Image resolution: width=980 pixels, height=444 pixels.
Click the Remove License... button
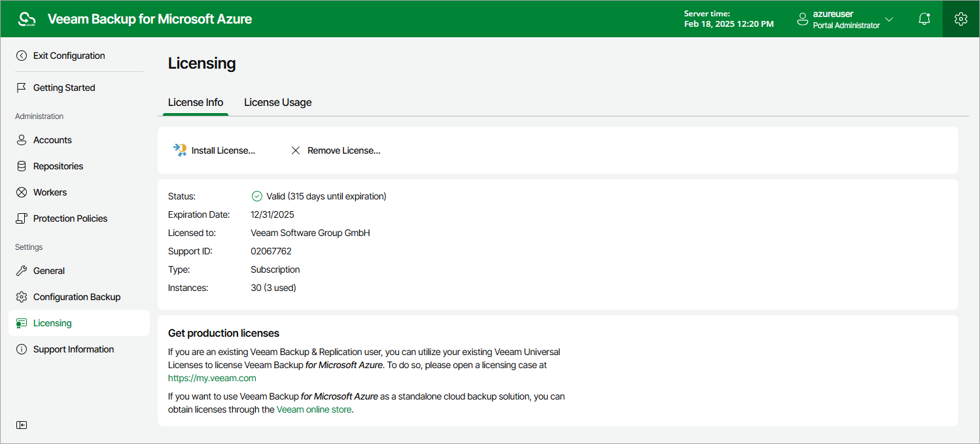point(336,150)
